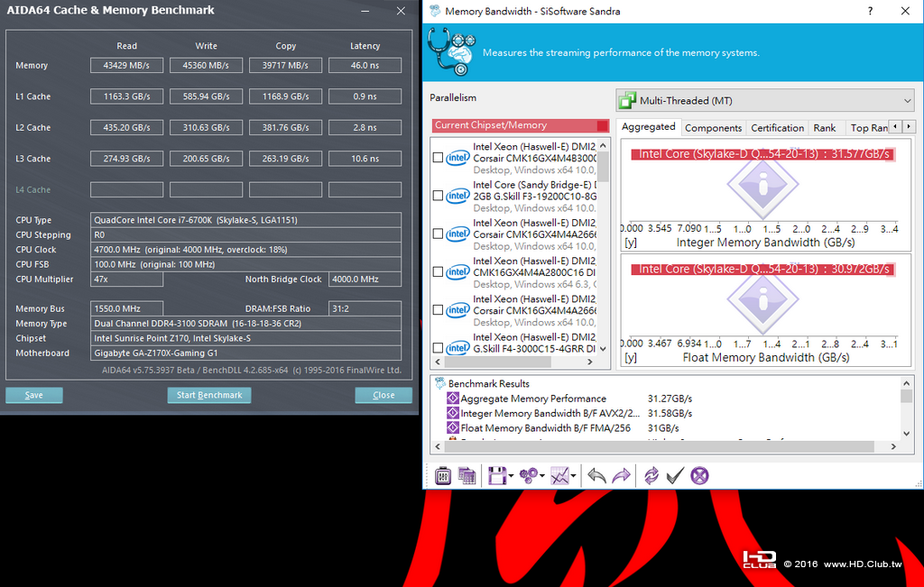Image resolution: width=924 pixels, height=587 pixels.
Task: Click the info diamond in Integer bandwidth chart
Action: (763, 184)
